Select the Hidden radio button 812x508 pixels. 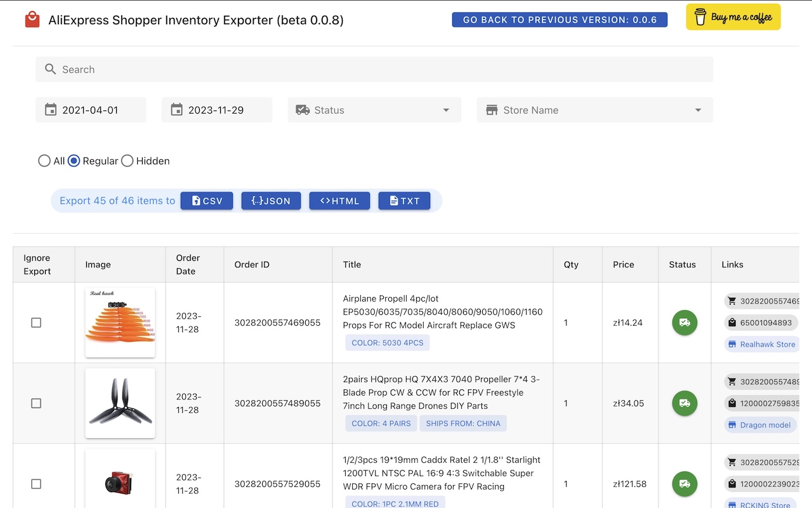click(127, 161)
